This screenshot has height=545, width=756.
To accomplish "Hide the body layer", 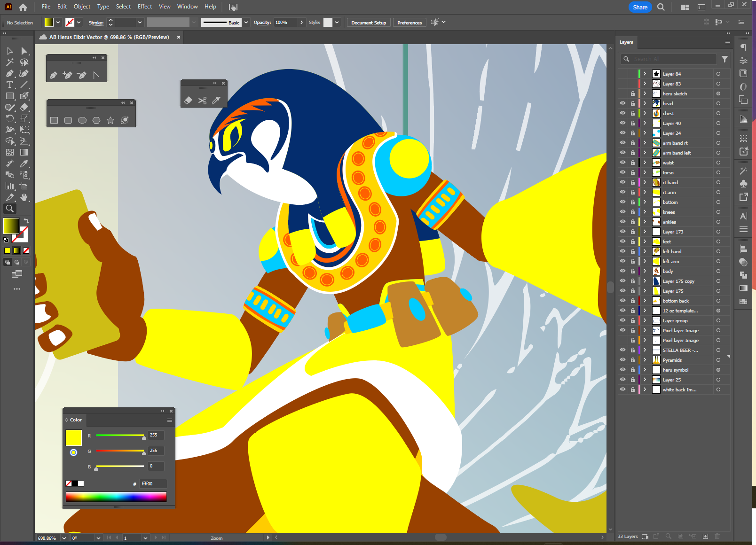I will tap(622, 271).
